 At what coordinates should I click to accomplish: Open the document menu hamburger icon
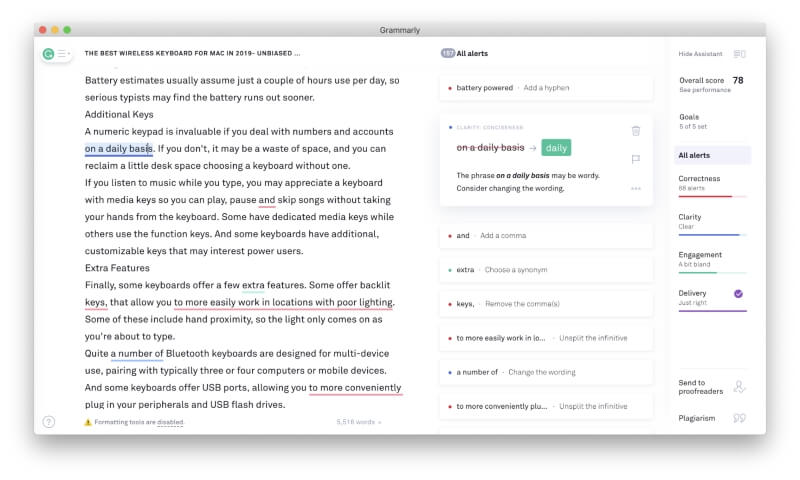coord(63,54)
